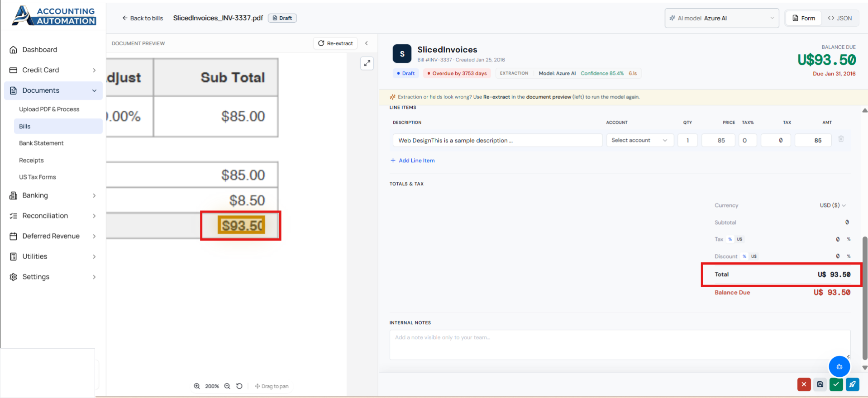Open Dashboard from the sidebar
868x398 pixels.
(x=53, y=50)
